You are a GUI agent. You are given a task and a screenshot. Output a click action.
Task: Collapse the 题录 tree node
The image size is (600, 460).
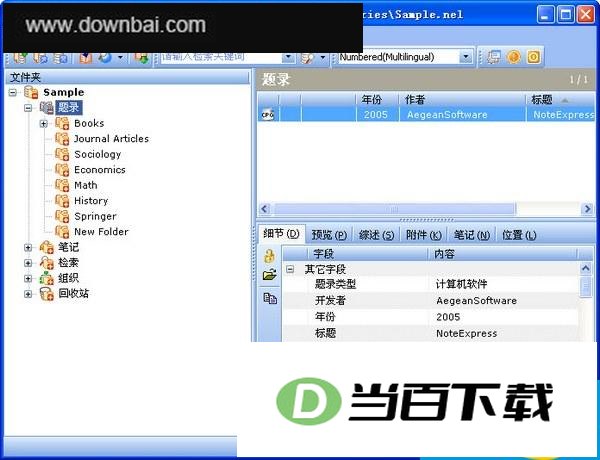click(x=28, y=108)
